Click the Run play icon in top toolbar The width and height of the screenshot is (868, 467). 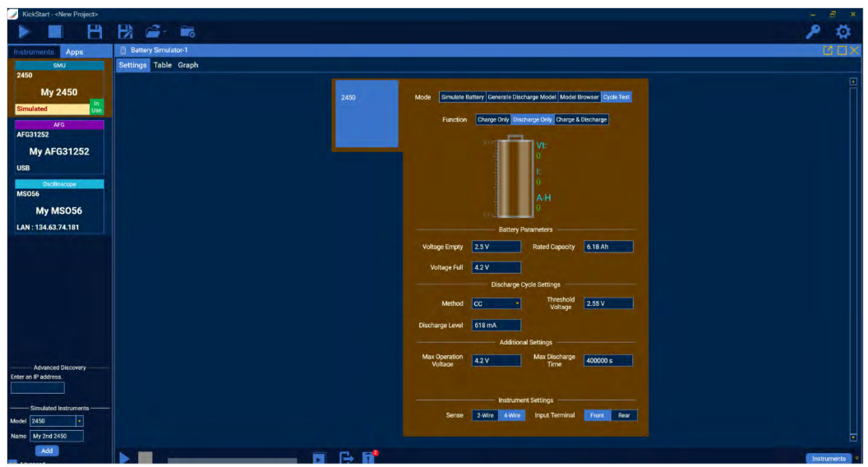[25, 32]
